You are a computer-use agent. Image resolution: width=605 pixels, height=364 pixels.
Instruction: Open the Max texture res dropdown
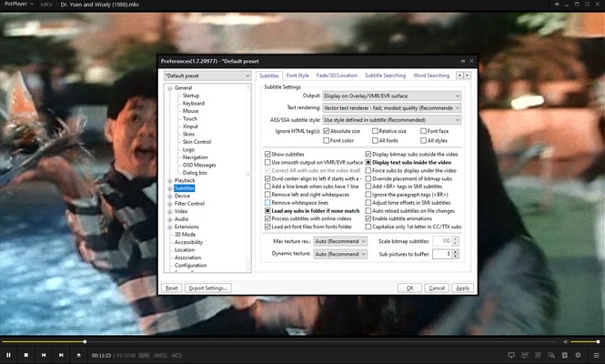pyautogui.click(x=340, y=241)
